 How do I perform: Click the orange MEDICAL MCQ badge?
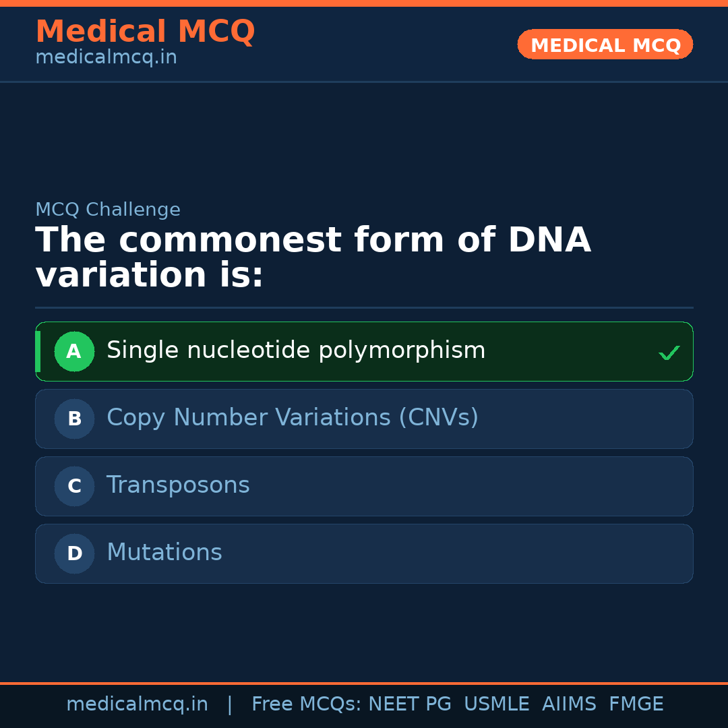tap(605, 44)
